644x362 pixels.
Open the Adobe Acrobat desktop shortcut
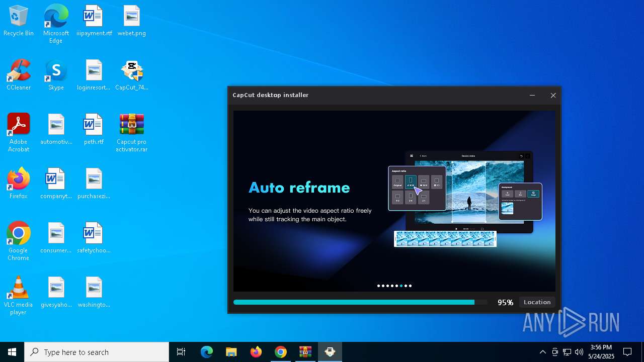(x=19, y=133)
